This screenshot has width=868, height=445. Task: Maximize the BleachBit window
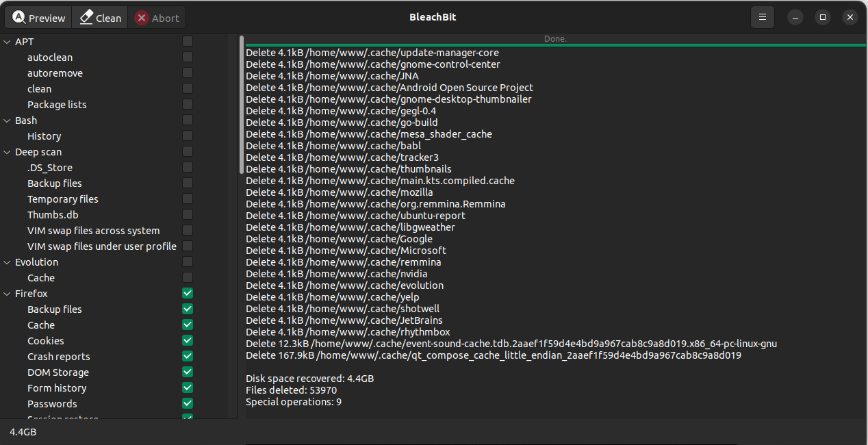(x=823, y=17)
